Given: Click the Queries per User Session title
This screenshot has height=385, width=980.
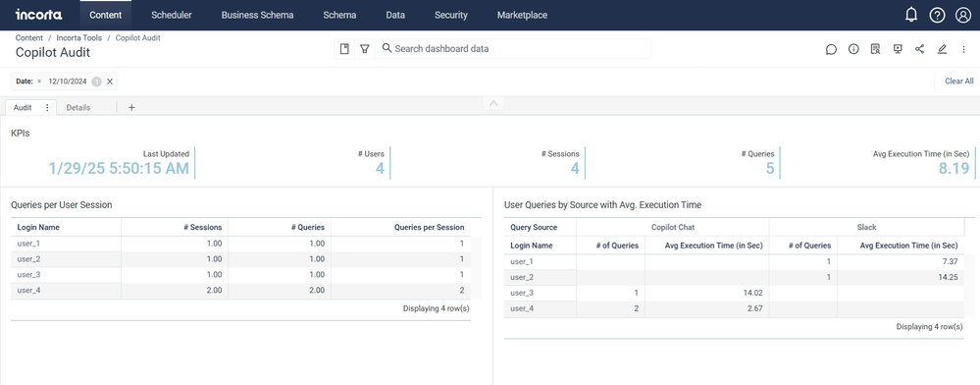Looking at the screenshot, I should (61, 204).
